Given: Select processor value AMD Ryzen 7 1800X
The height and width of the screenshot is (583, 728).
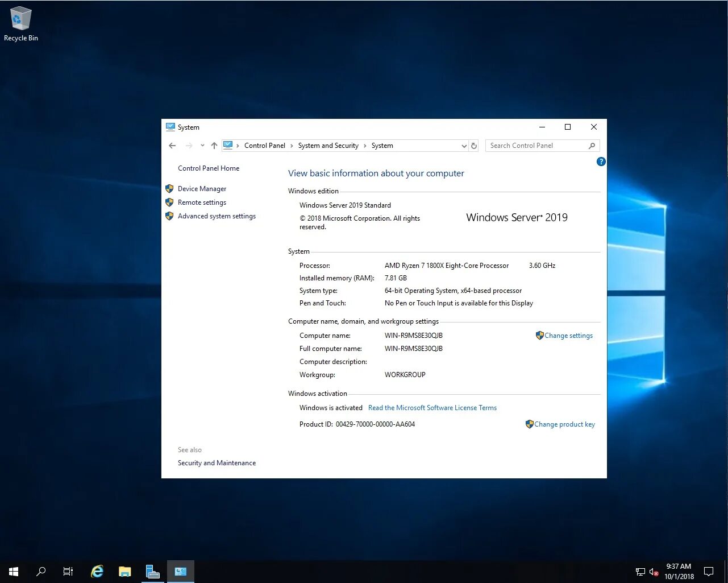Looking at the screenshot, I should [x=447, y=266].
